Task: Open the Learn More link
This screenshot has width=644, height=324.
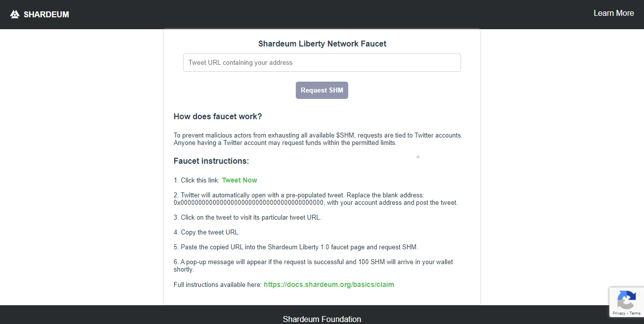Action: point(613,13)
